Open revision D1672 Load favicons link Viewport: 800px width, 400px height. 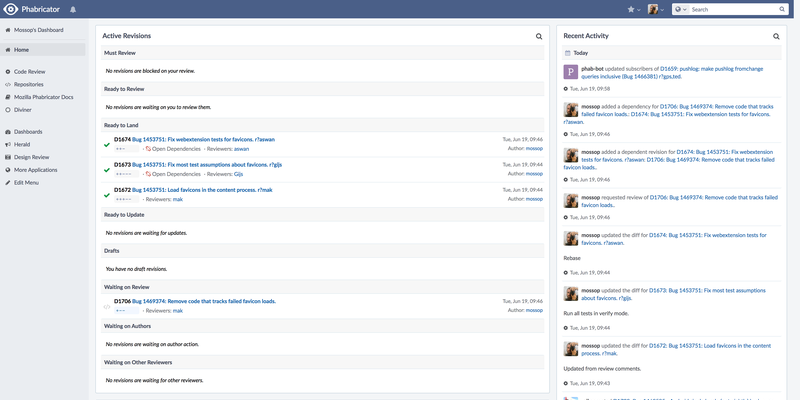(202, 190)
